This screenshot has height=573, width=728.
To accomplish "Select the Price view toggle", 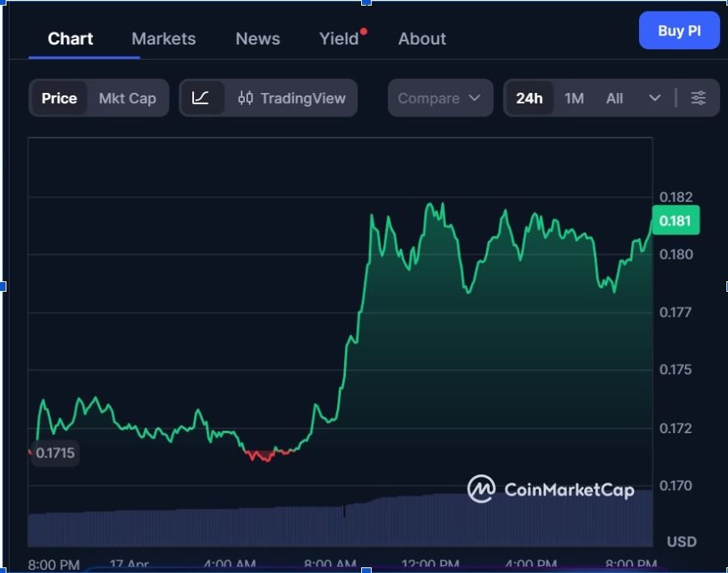I will pos(59,98).
